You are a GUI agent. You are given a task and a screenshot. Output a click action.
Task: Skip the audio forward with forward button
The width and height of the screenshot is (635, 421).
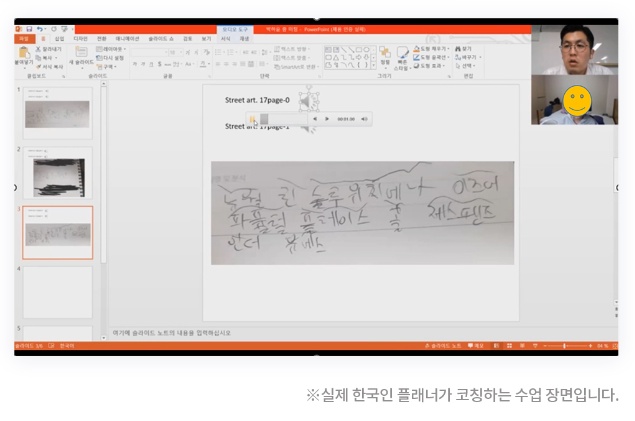[327, 119]
